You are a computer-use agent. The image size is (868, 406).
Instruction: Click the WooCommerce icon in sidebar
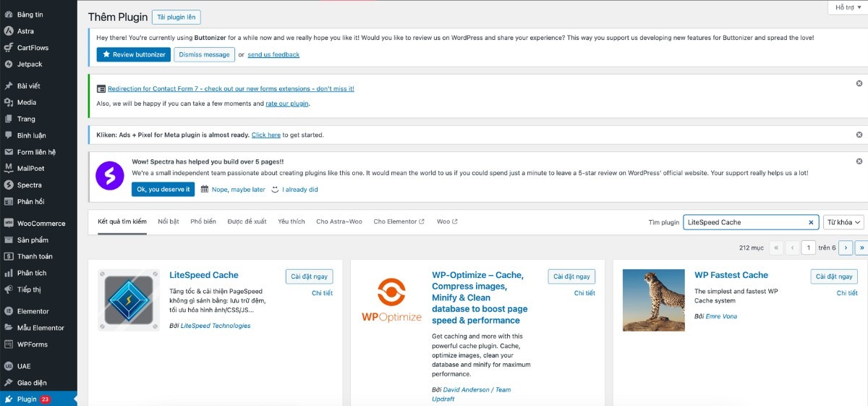pos(9,224)
